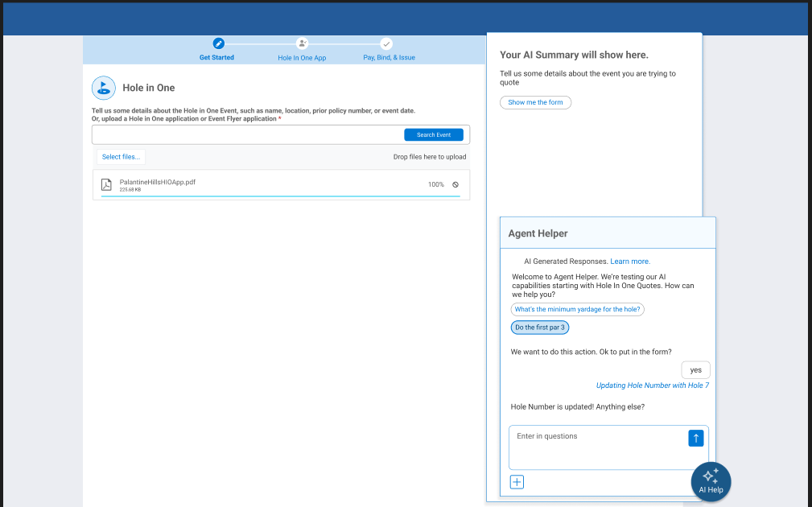Click the Get Started pencil step icon

(216, 44)
